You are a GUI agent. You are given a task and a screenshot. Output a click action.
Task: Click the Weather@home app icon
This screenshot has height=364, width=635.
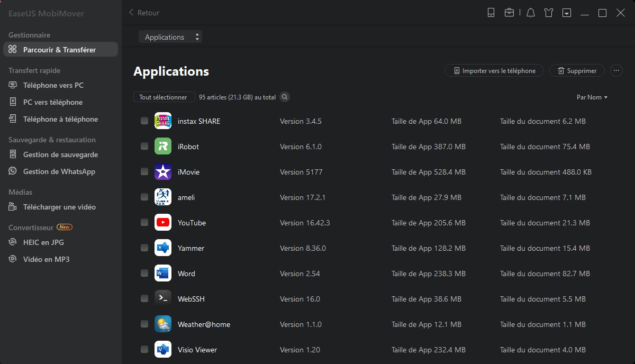[163, 324]
